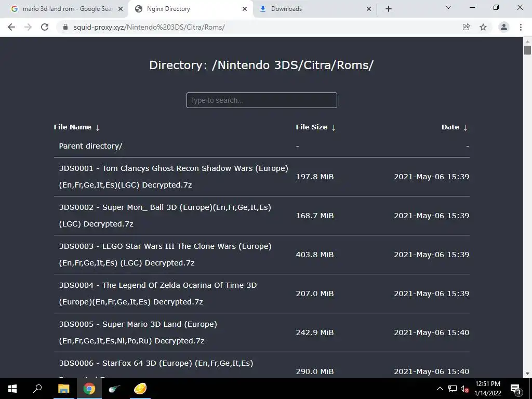532x399 pixels.
Task: Sort by File Name arrow
Action: (97, 128)
